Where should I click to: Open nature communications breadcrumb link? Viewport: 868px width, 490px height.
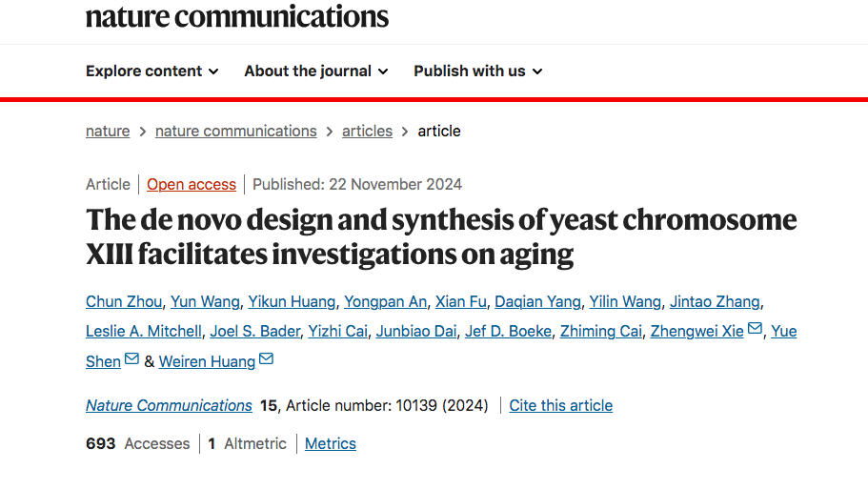point(236,132)
